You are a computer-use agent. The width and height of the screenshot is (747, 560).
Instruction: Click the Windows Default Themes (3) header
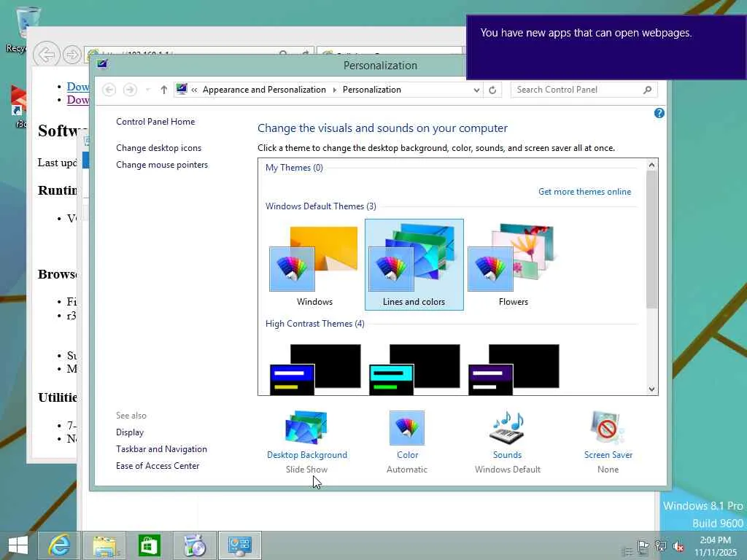point(321,206)
